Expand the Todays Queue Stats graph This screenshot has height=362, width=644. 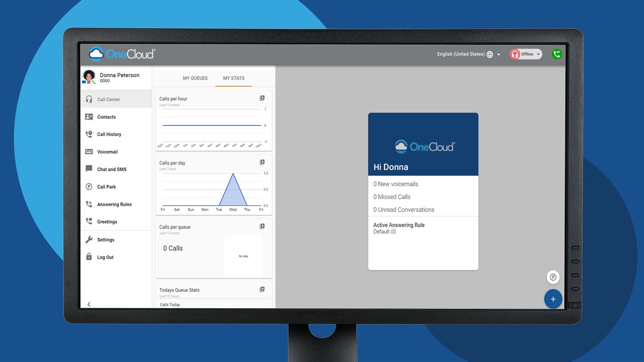click(x=262, y=289)
